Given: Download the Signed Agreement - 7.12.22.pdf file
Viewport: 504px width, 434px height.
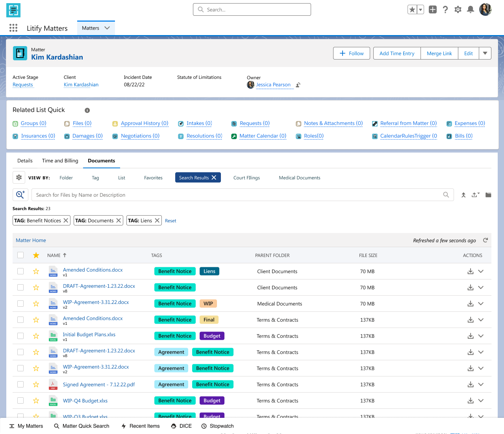Looking at the screenshot, I should click(x=471, y=384).
